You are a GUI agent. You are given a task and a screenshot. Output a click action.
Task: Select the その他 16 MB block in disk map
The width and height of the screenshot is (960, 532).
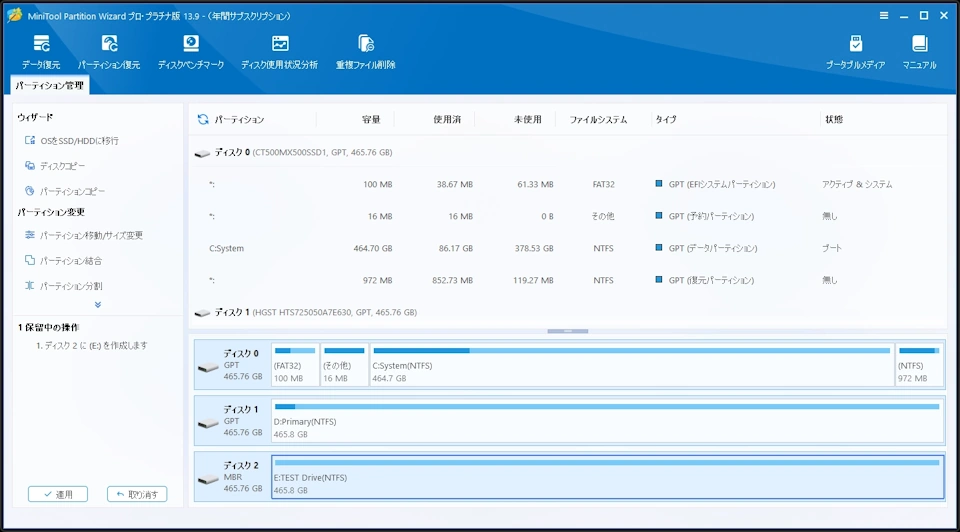[x=344, y=365]
